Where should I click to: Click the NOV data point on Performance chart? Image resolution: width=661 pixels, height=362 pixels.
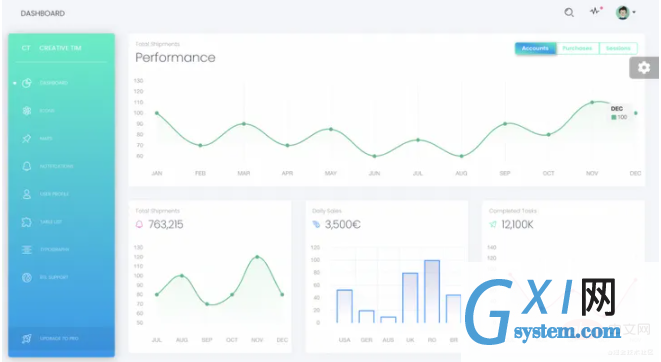click(592, 102)
